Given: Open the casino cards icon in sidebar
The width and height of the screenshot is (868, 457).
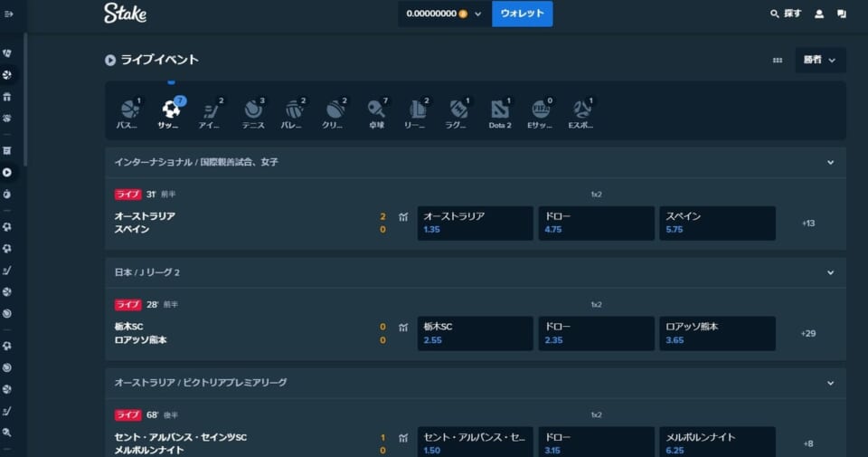Looking at the screenshot, I should pos(7,53).
